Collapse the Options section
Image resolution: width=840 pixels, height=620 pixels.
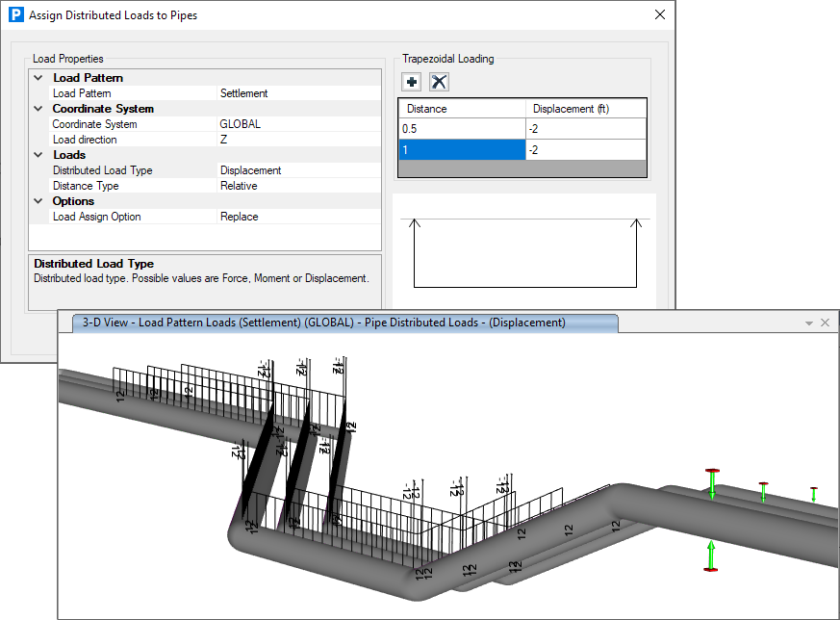[38, 200]
